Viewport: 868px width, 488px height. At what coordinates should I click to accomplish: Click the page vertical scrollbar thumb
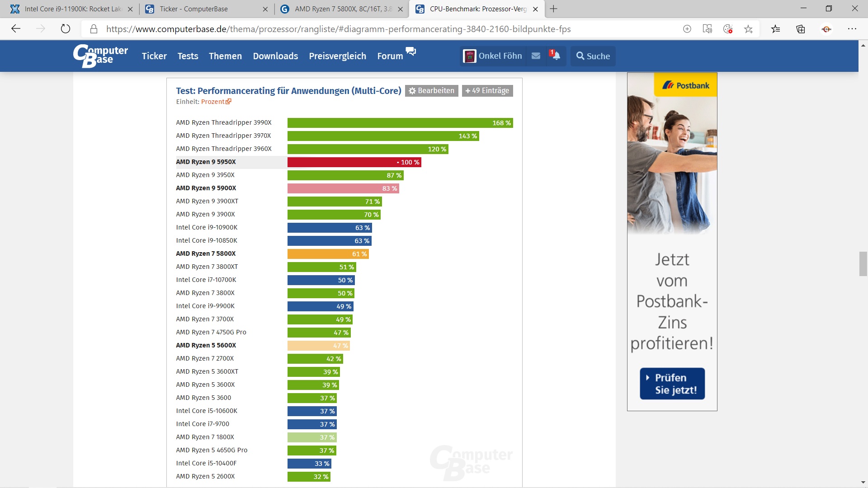pos(863,263)
